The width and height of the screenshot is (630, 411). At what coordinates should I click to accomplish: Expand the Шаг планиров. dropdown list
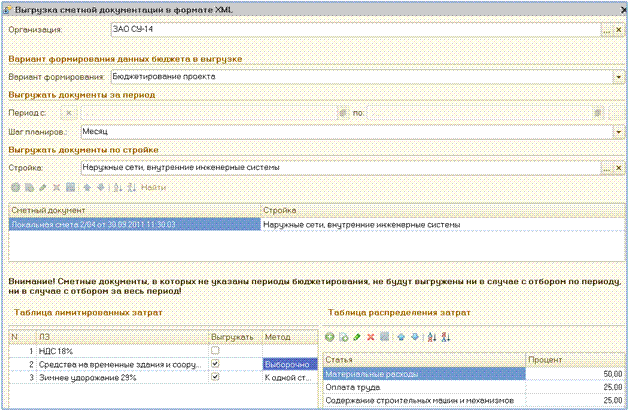click(x=618, y=131)
